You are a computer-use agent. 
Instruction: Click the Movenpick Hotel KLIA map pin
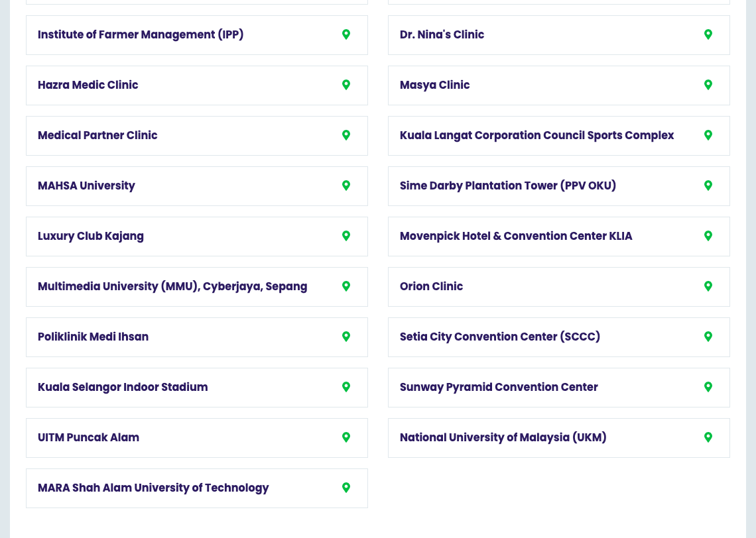coord(708,236)
